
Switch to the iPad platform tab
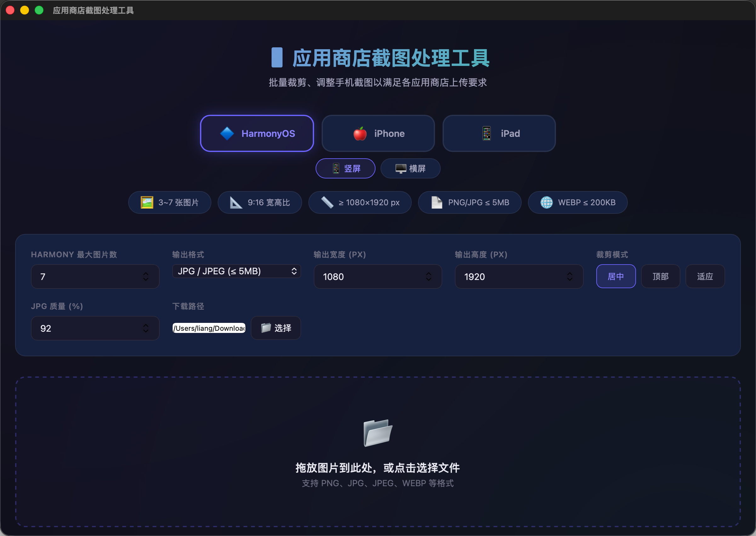499,133
